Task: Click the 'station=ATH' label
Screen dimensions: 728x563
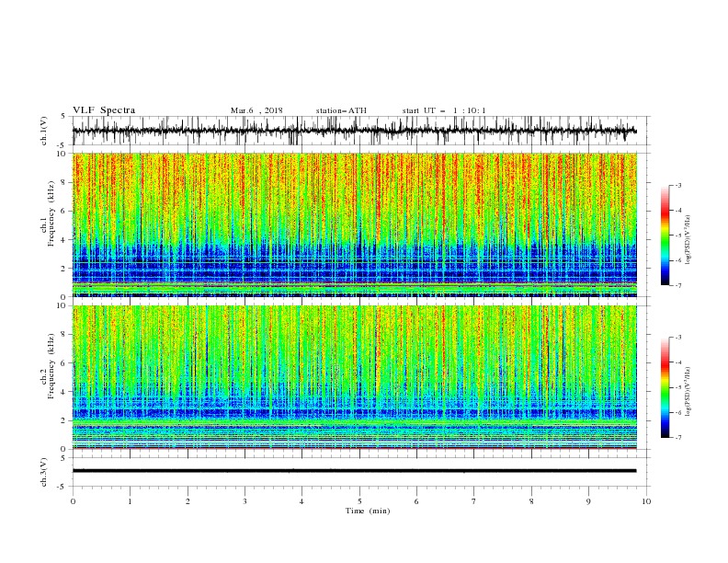Action: (x=341, y=110)
